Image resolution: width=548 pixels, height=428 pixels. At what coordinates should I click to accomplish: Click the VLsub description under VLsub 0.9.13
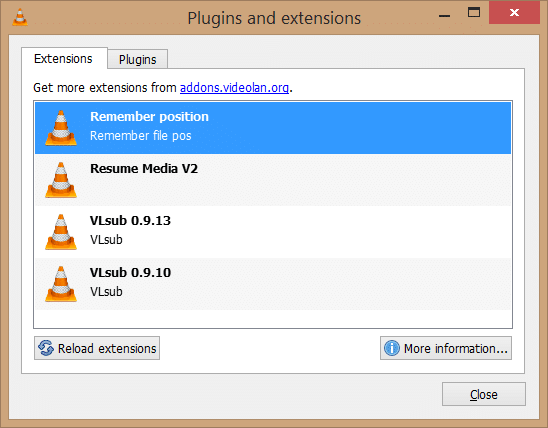(x=106, y=240)
